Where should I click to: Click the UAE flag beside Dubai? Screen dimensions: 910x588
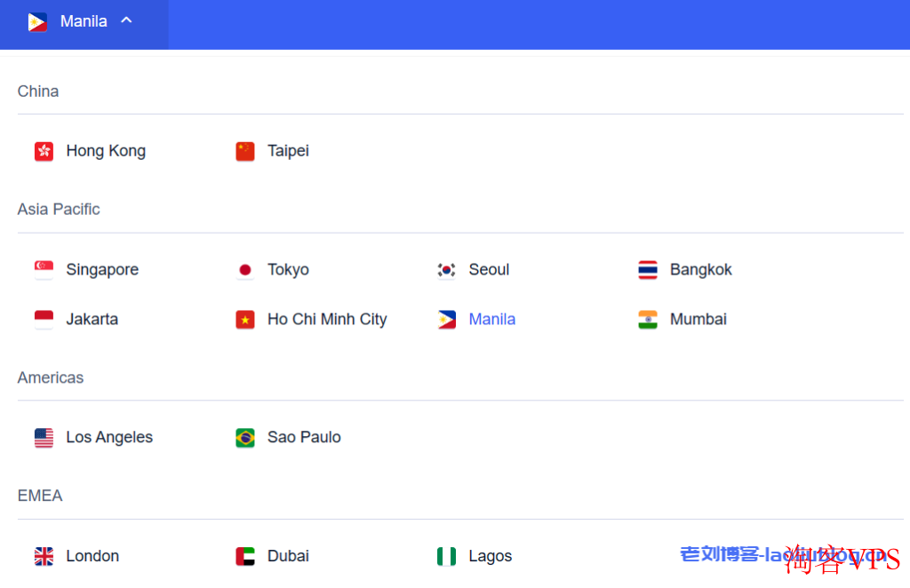(245, 556)
